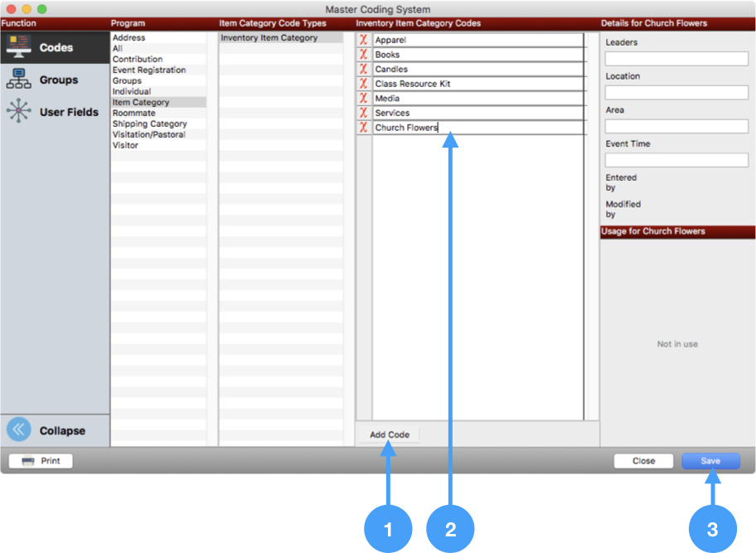756x553 pixels.
Task: Choose Event Registration program
Action: [149, 70]
